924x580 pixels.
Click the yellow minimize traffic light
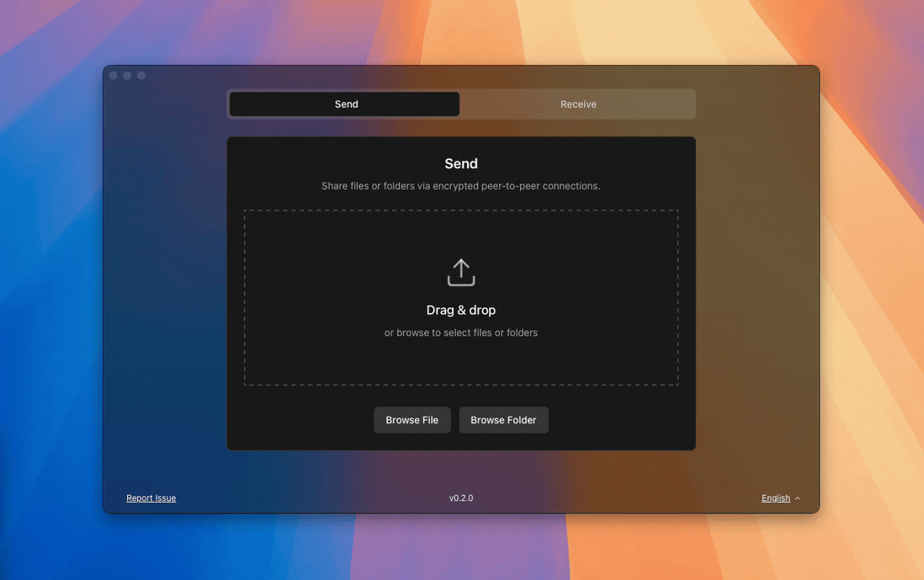127,75
